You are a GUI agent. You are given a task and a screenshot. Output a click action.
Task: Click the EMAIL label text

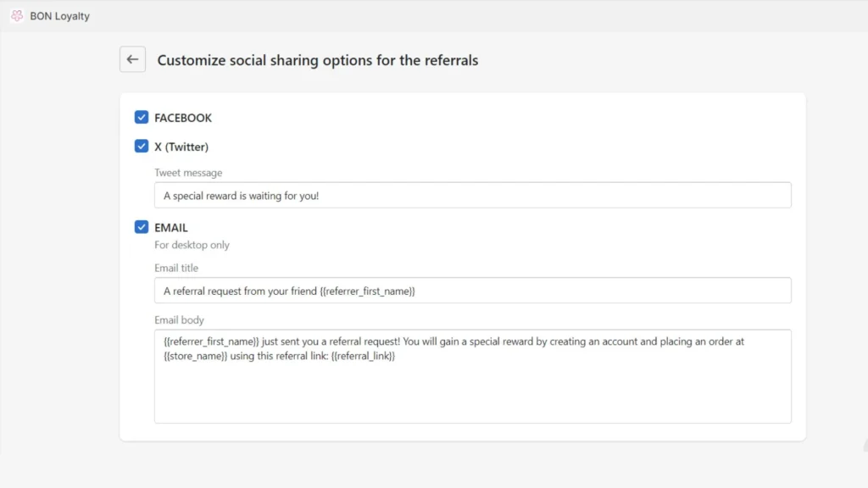pyautogui.click(x=170, y=227)
